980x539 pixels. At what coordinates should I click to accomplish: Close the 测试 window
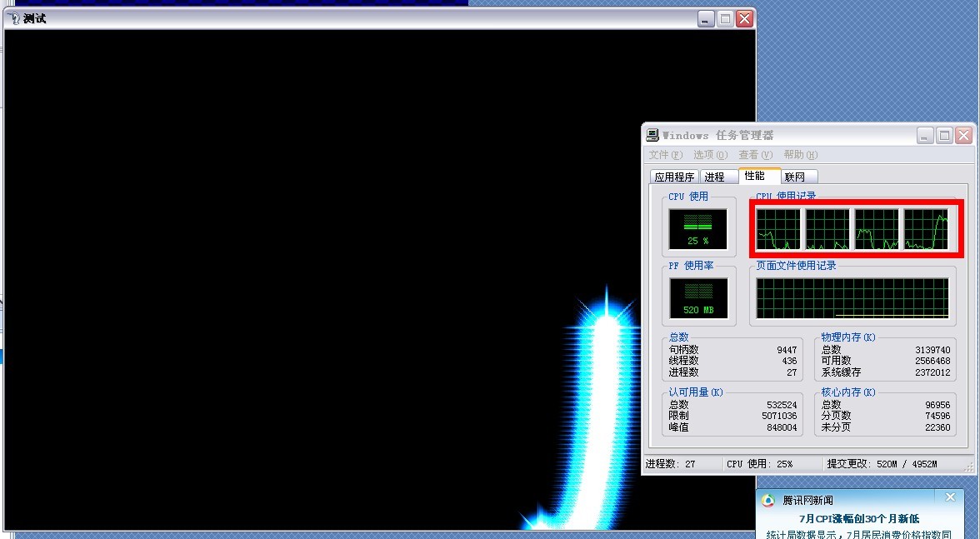click(x=744, y=18)
